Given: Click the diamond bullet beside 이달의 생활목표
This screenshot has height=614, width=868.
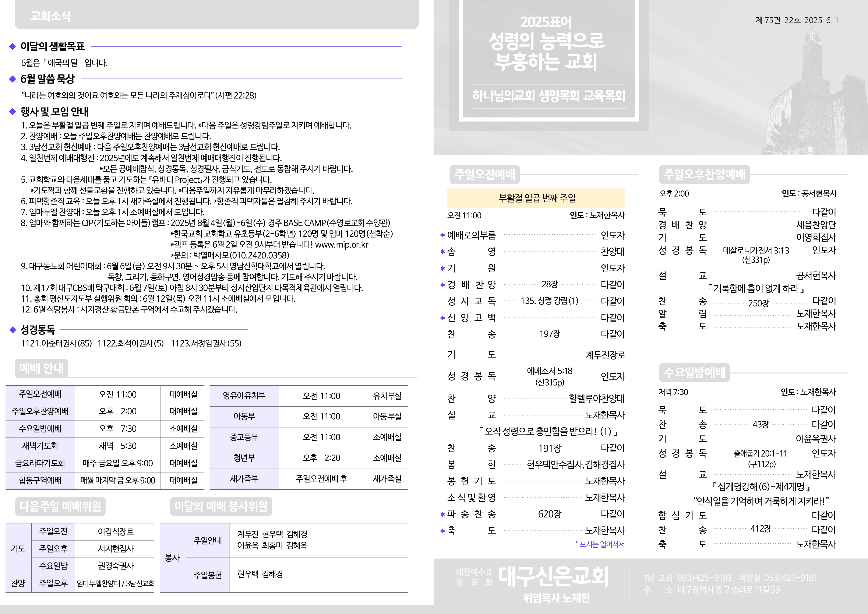Looking at the screenshot, I should click(13, 46).
